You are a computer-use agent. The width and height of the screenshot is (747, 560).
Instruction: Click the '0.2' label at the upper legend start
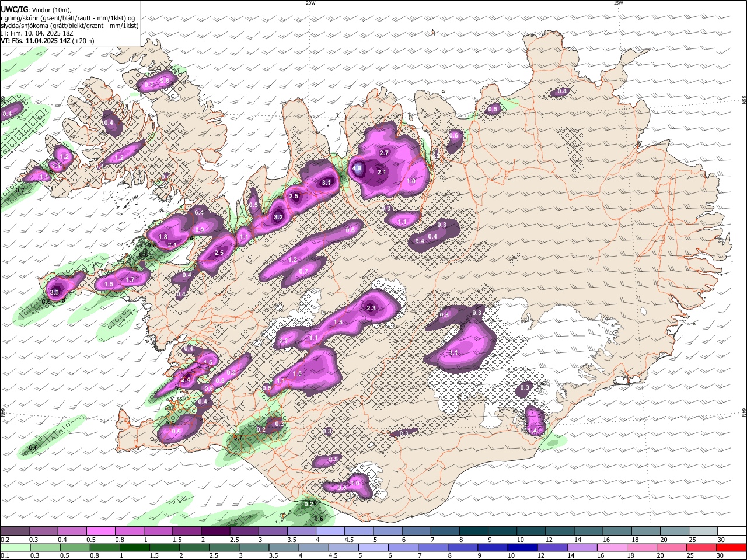[x=5, y=540]
